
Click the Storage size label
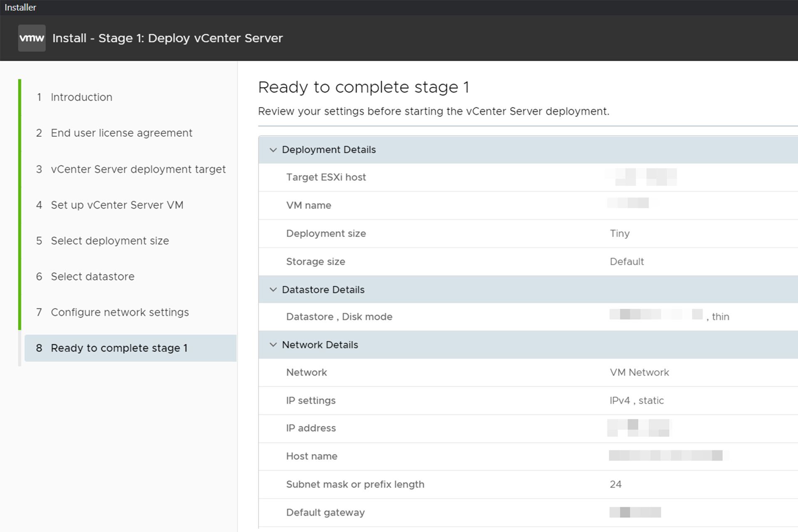point(315,262)
